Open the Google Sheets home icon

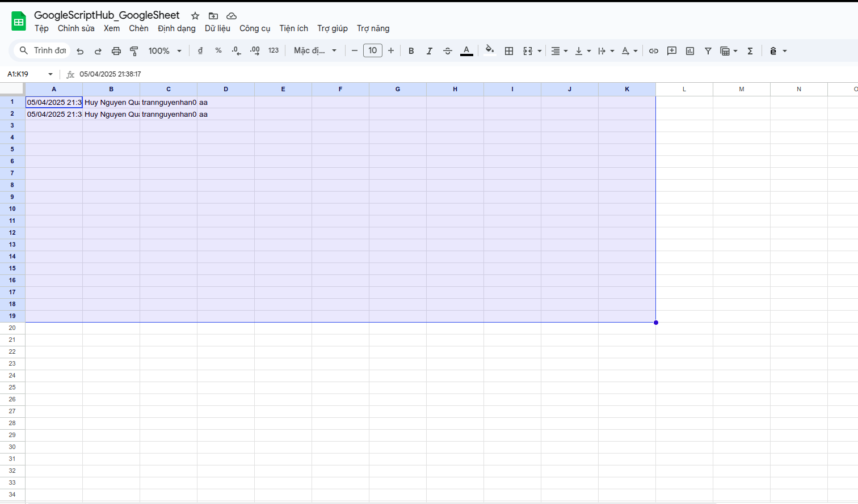[19, 22]
